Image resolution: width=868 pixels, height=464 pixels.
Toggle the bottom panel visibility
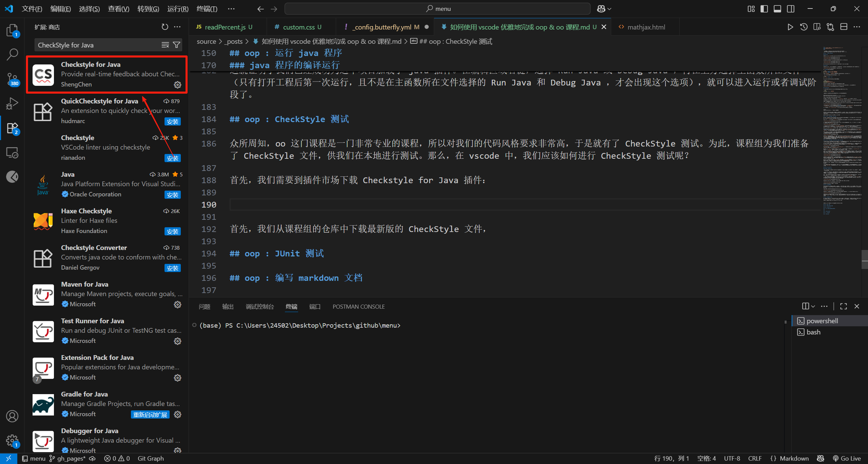tap(777, 8)
